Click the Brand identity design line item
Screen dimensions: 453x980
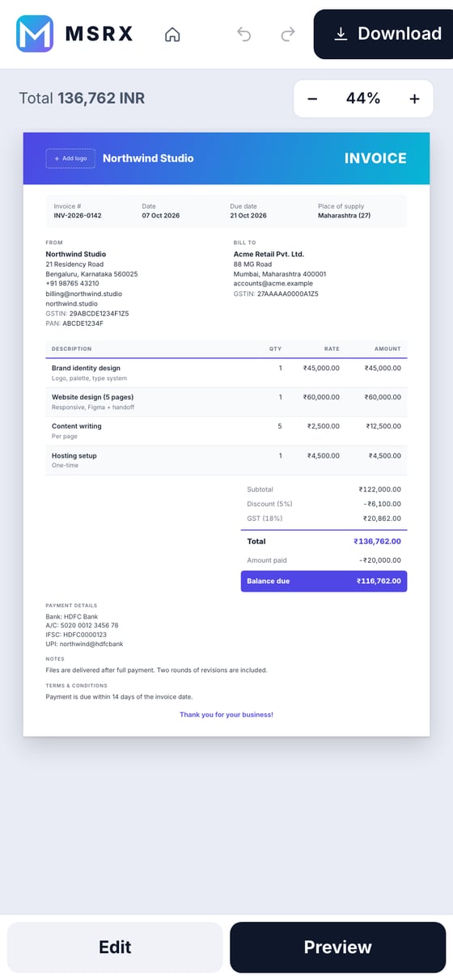[226, 373]
